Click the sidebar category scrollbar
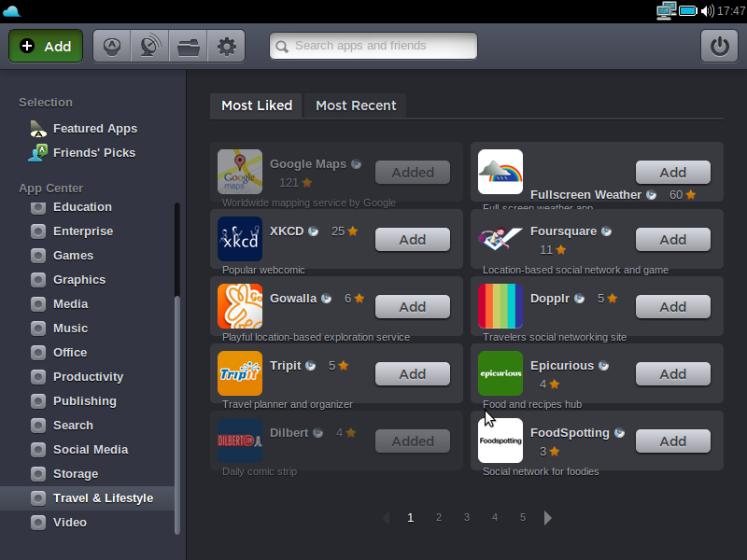This screenshot has width=747, height=560. pyautogui.click(x=177, y=411)
